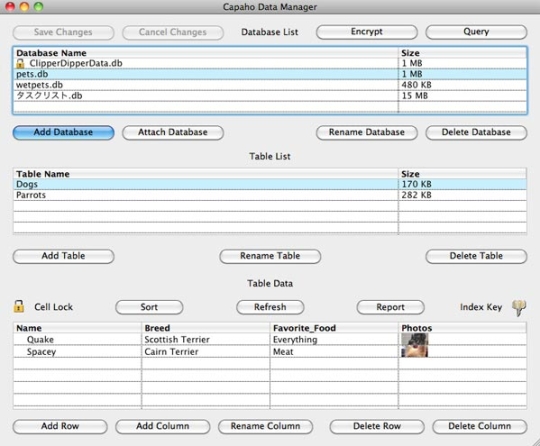Select ClipperDipperData.db in database list
This screenshot has height=446, width=540.
click(x=270, y=63)
